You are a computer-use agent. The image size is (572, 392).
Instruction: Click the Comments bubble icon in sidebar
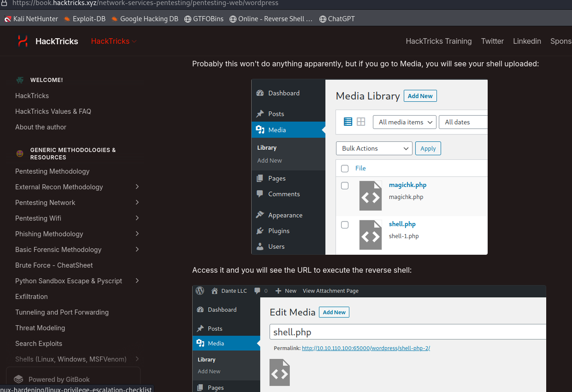click(260, 194)
